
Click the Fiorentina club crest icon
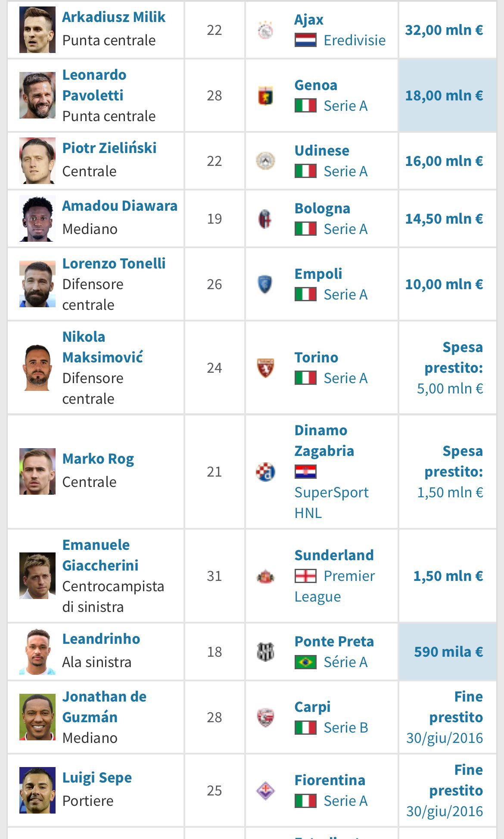(265, 791)
